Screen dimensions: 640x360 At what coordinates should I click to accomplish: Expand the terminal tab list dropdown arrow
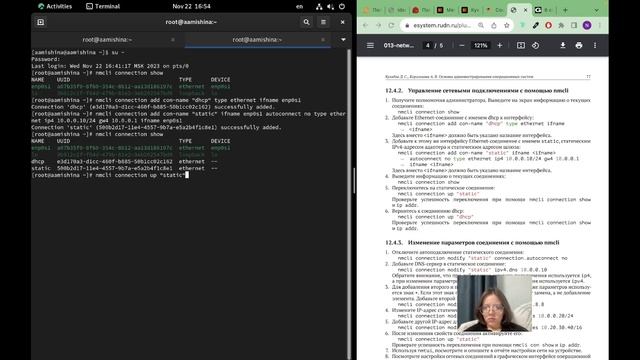[x=343, y=40]
